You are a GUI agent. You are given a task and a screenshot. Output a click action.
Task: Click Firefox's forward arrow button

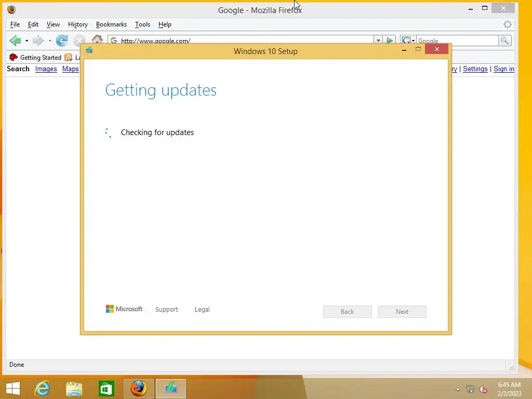(x=38, y=41)
